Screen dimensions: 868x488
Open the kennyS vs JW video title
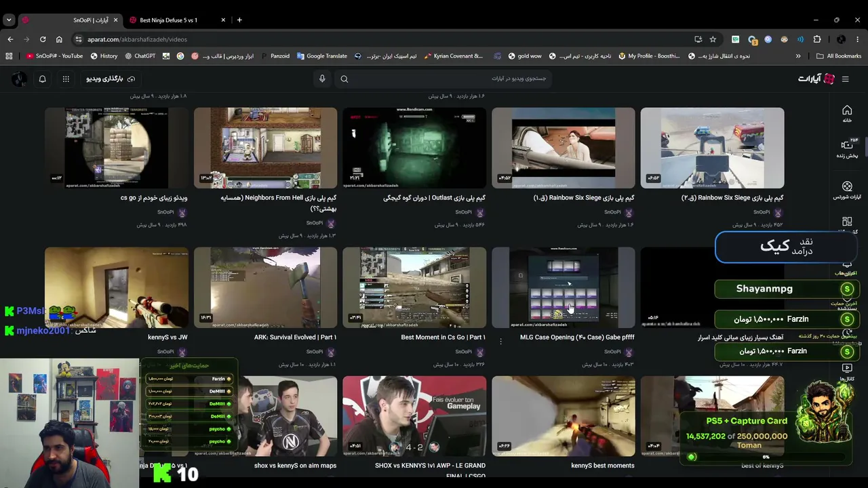click(x=167, y=338)
